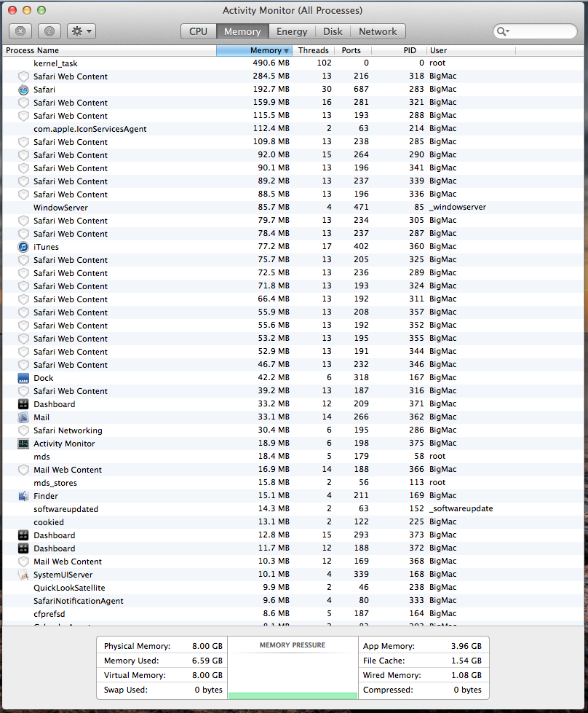Click shield icon of Safari Web Content 284.5 MB
This screenshot has height=713, width=588.
23,76
